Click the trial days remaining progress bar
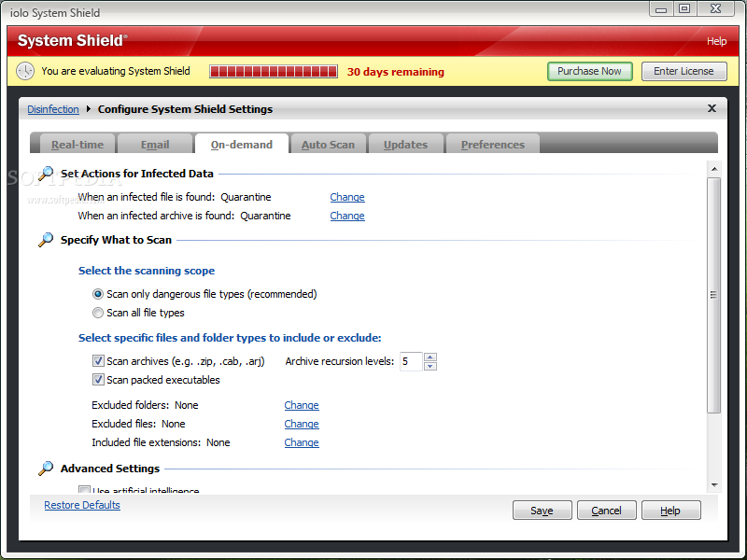 [274, 72]
